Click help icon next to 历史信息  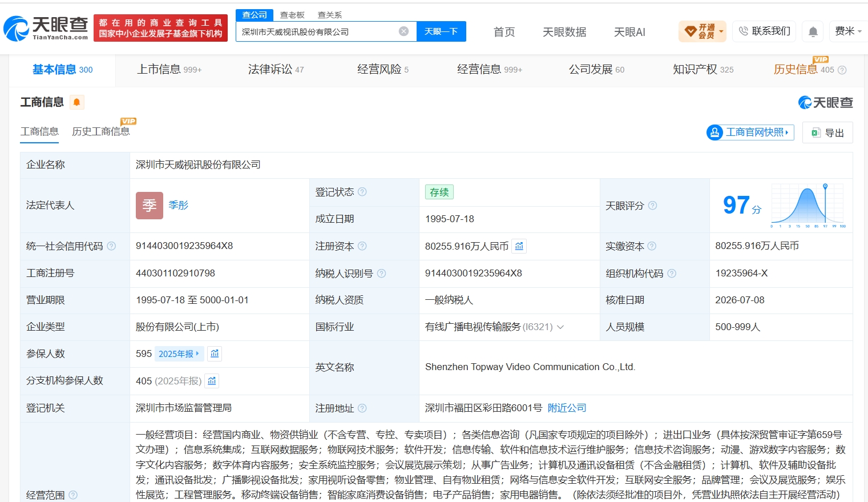click(x=842, y=70)
